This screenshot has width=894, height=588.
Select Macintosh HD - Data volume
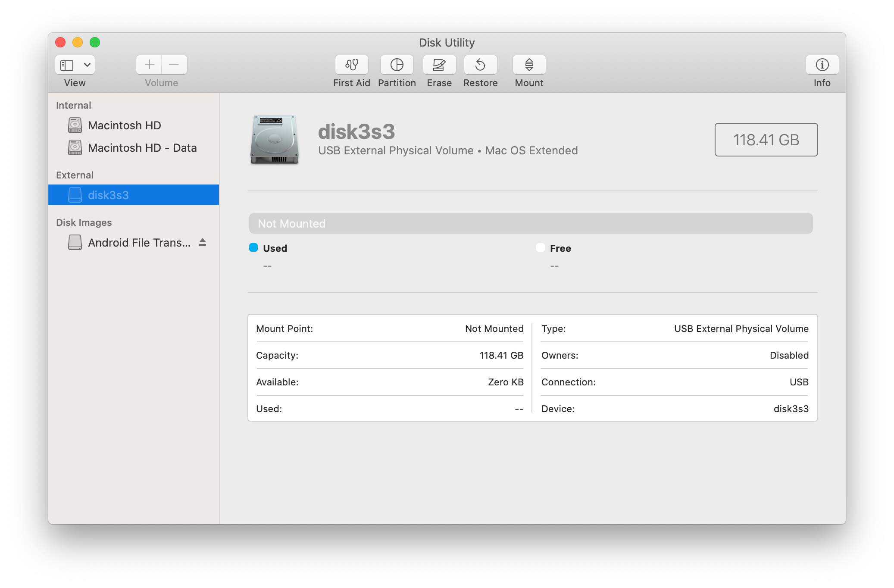(x=142, y=148)
